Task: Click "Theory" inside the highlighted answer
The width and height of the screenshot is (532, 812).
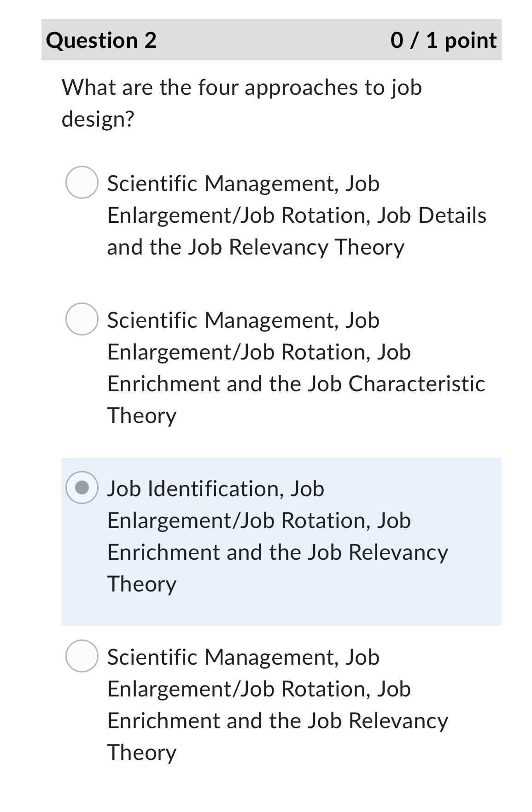Action: [142, 584]
